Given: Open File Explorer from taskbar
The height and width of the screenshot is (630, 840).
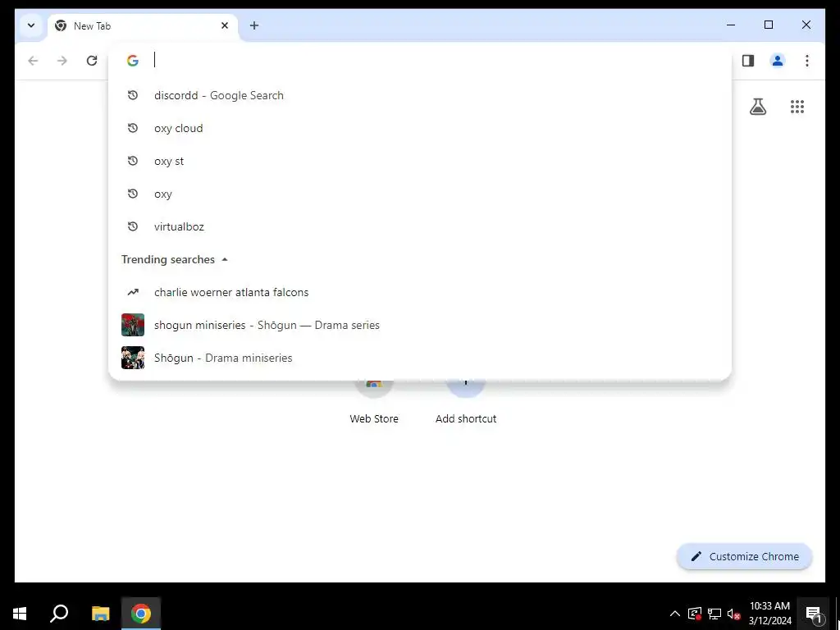Looking at the screenshot, I should [100, 614].
